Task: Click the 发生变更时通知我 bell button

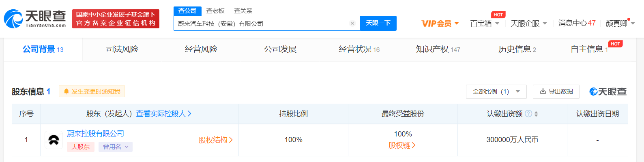Action: click(x=92, y=92)
